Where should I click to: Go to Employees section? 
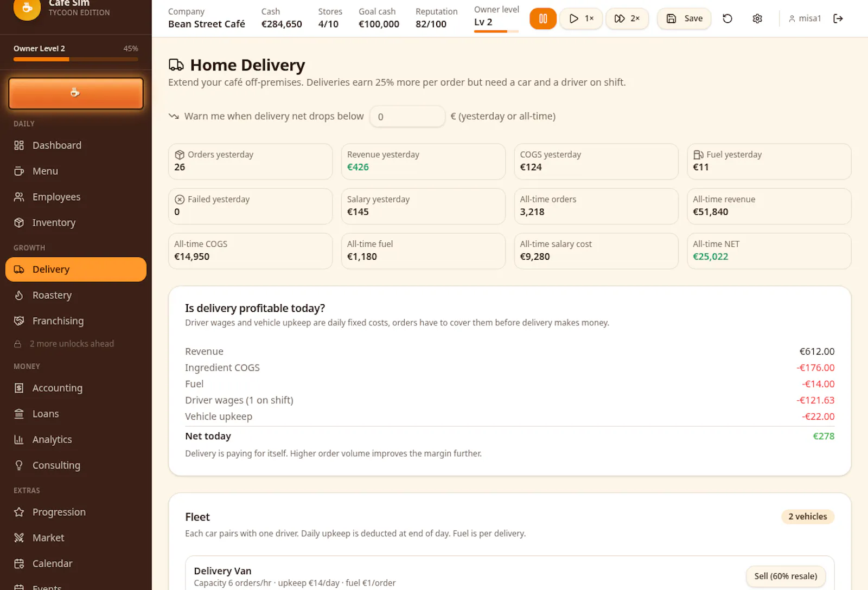(76, 197)
